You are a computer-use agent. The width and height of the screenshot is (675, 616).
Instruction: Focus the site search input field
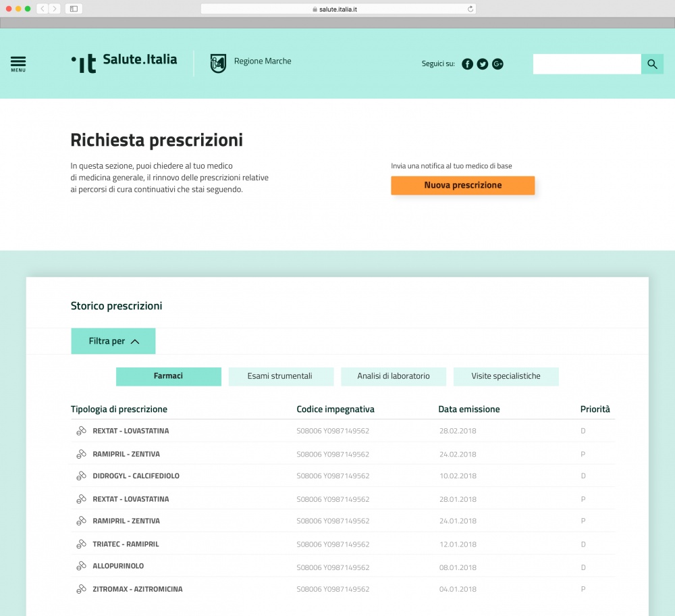[x=586, y=64]
